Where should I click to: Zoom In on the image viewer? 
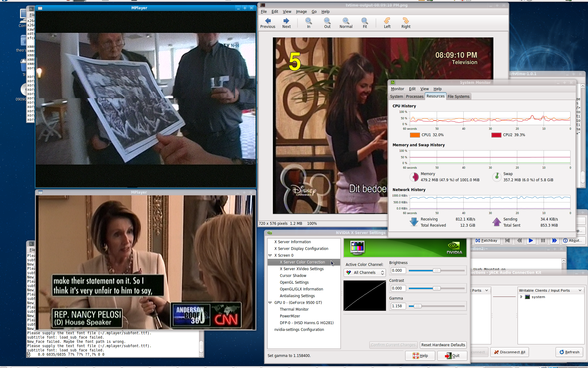308,23
